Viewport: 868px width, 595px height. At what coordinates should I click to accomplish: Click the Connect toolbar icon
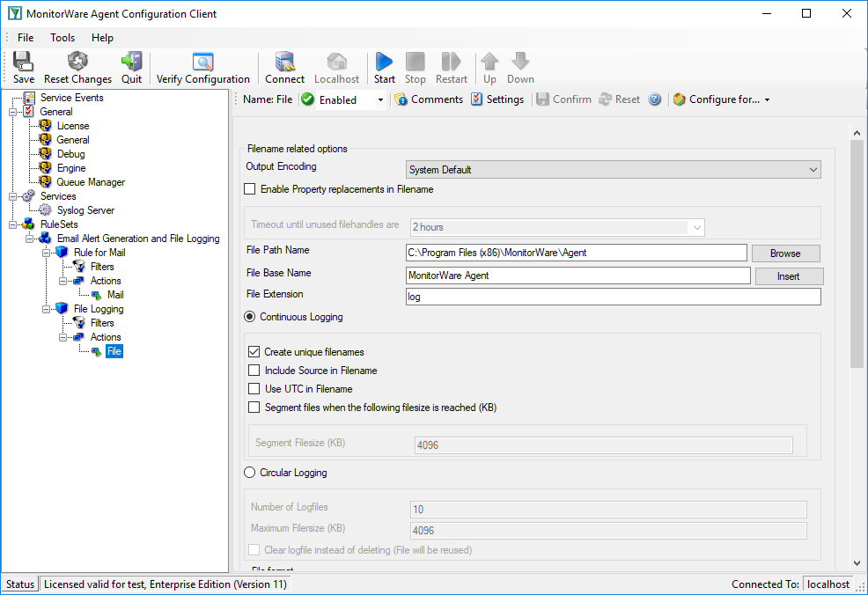pyautogui.click(x=284, y=61)
